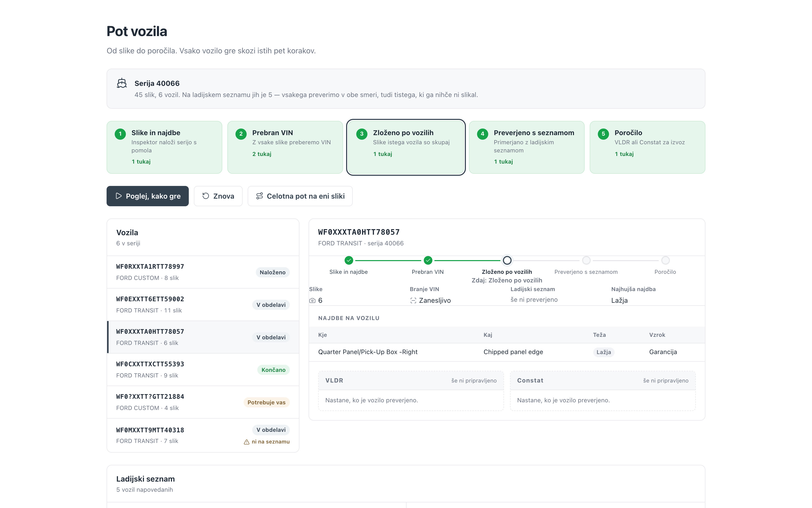The height and width of the screenshot is (508, 812).
Task: Click the scan icon beside Zanesljivo
Action: [x=413, y=300]
